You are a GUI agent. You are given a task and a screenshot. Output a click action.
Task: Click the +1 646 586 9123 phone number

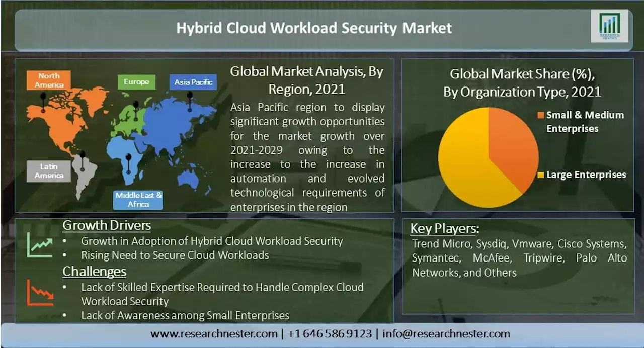pos(330,334)
